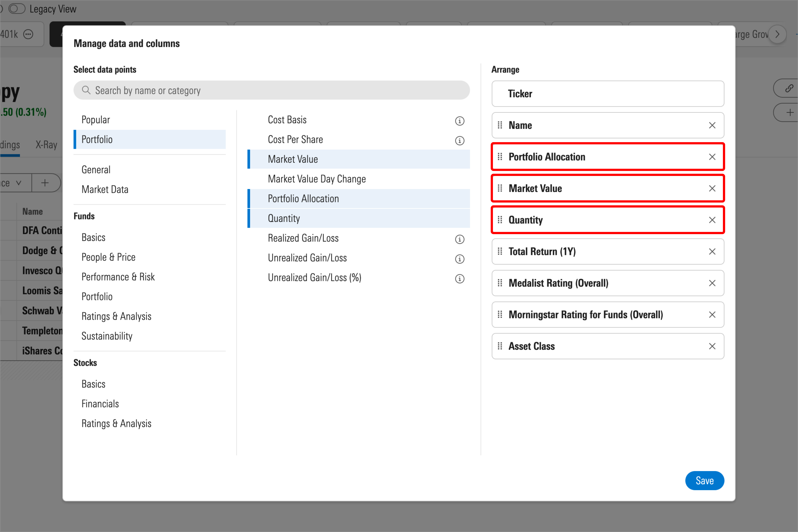Open the Financials category
This screenshot has width=798, height=532.
coord(150,404)
